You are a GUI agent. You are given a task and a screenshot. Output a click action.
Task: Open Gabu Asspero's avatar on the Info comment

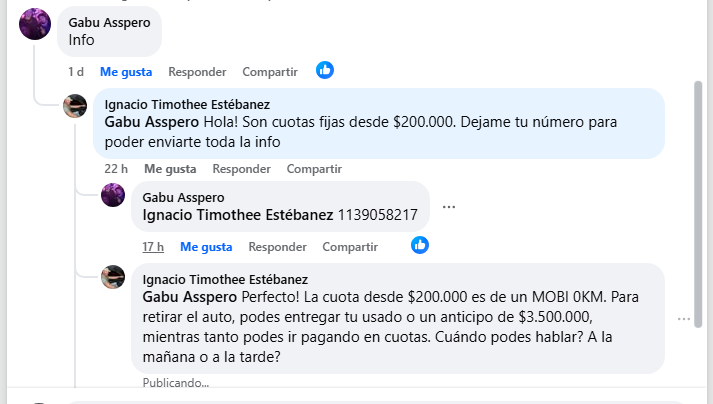point(35,24)
